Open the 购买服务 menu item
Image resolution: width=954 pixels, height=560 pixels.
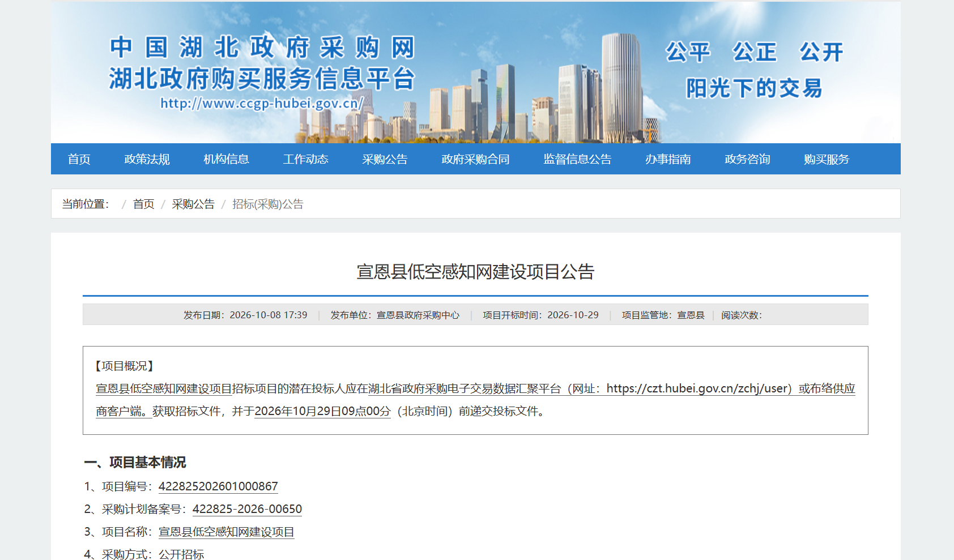tap(827, 159)
